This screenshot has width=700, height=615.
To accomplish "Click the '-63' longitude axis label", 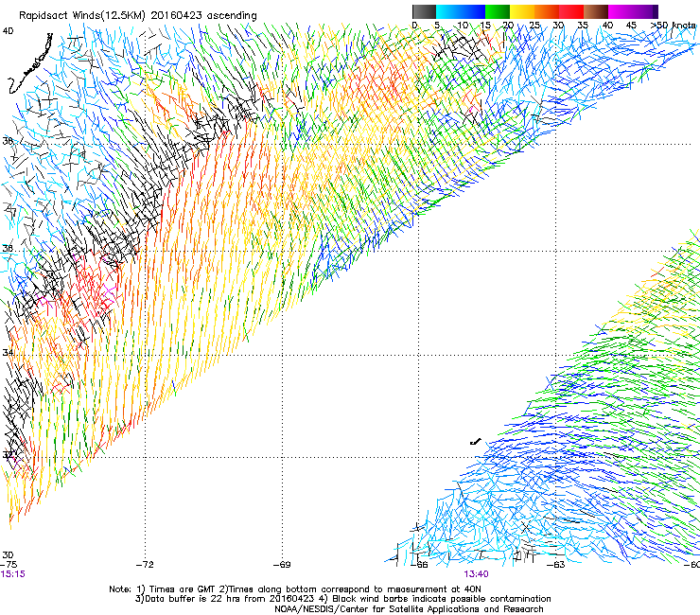I will (x=556, y=565).
